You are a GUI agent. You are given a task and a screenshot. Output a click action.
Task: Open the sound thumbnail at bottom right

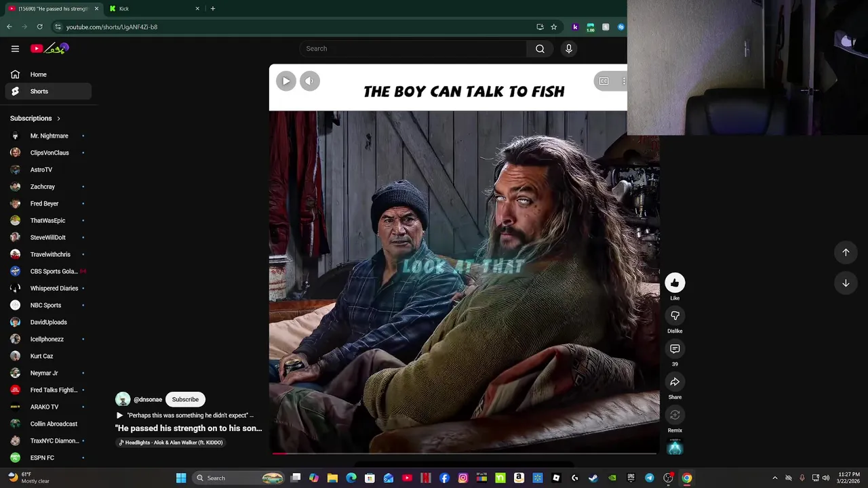coord(675,447)
